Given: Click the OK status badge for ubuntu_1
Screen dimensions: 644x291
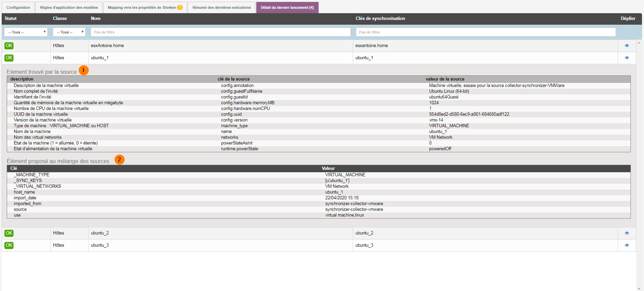Looking at the screenshot, I should [9, 58].
